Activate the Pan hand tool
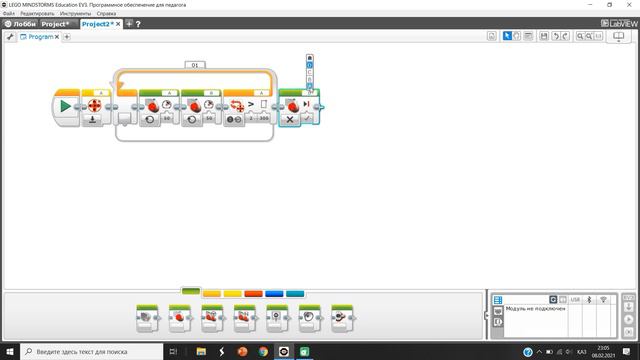 pos(517,36)
